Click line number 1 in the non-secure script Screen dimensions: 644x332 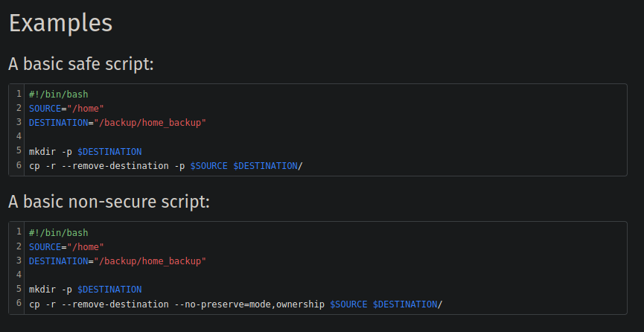pyautogui.click(x=19, y=233)
